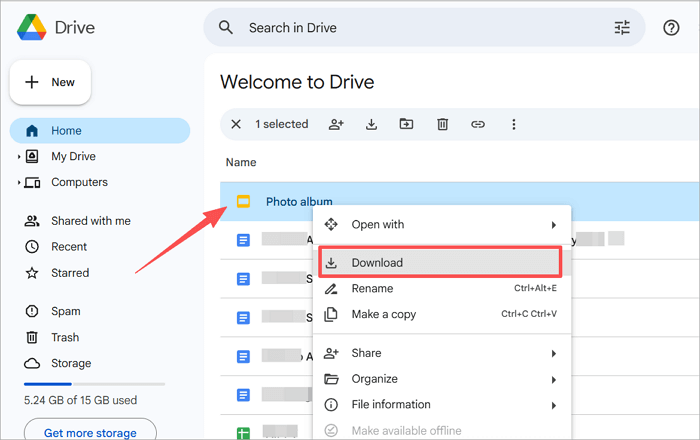Click 5.24 GB of 15 GB used text
Viewport: 700px width, 440px height.
[x=80, y=400]
